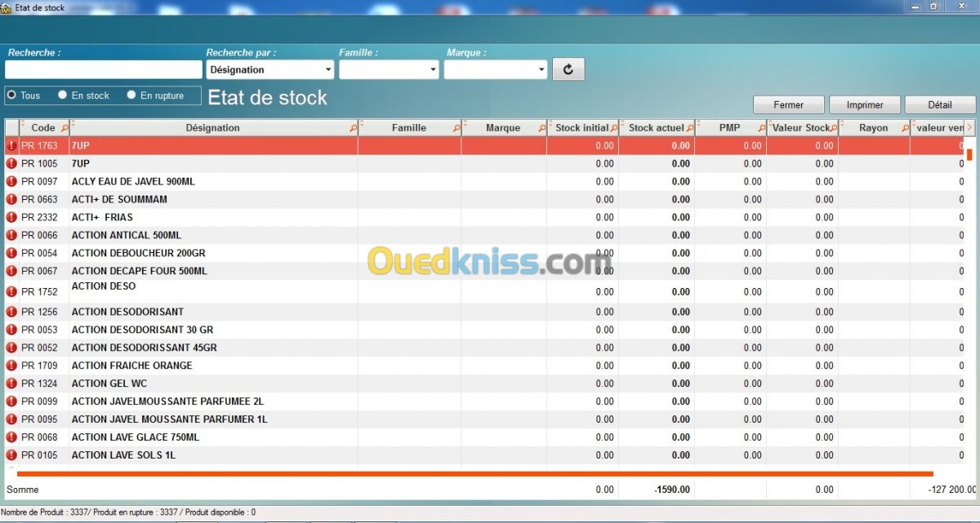Click the Fermer button

tap(788, 104)
